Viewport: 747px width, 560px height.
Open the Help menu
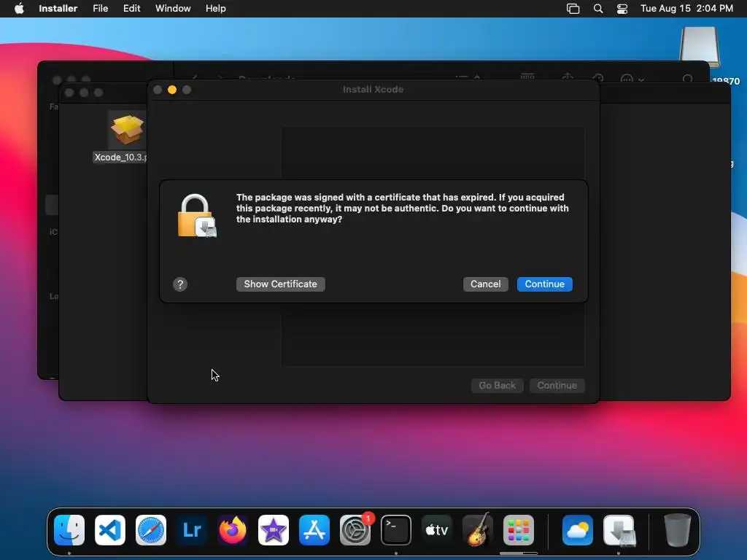coord(215,9)
